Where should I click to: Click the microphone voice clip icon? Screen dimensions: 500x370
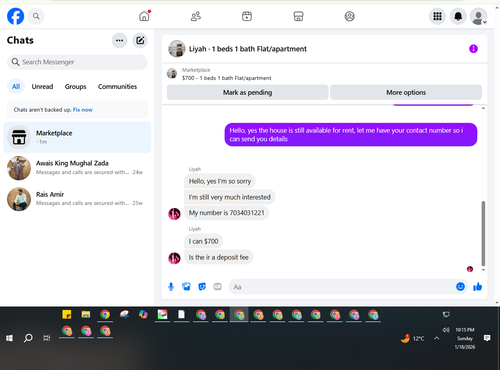click(171, 287)
